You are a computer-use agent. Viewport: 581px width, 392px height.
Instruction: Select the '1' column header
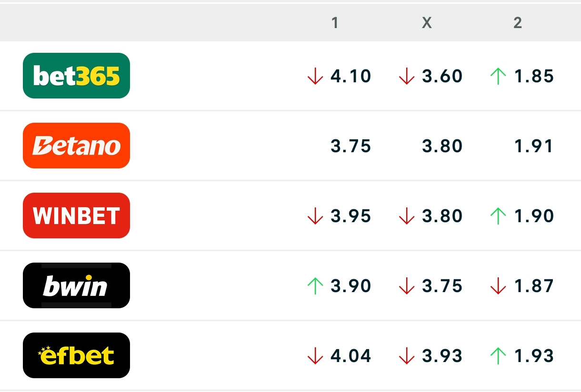pyautogui.click(x=335, y=22)
